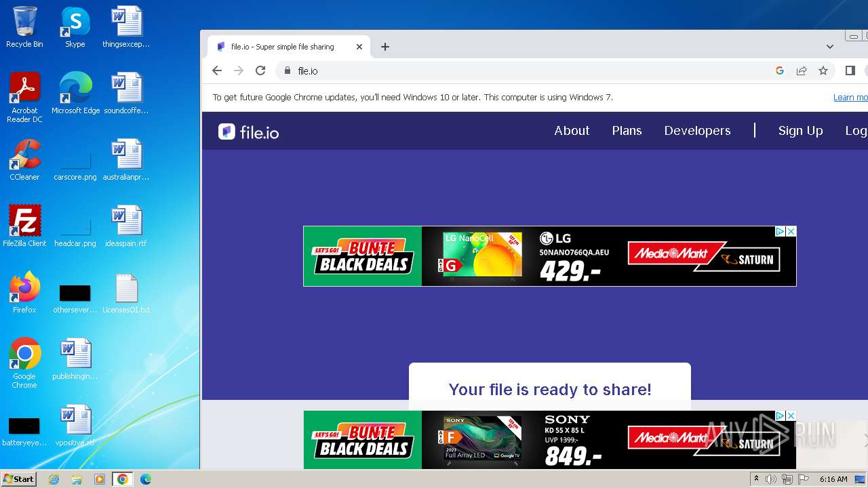Expand Chrome tab search dropdown arrow
This screenshot has height=488, width=868.
[830, 47]
